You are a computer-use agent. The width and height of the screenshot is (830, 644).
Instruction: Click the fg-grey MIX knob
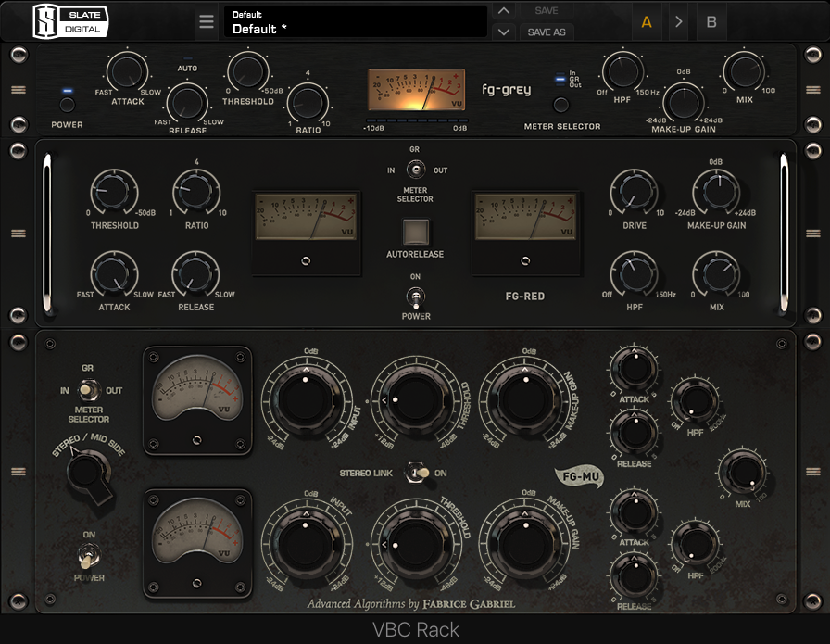[x=744, y=70]
